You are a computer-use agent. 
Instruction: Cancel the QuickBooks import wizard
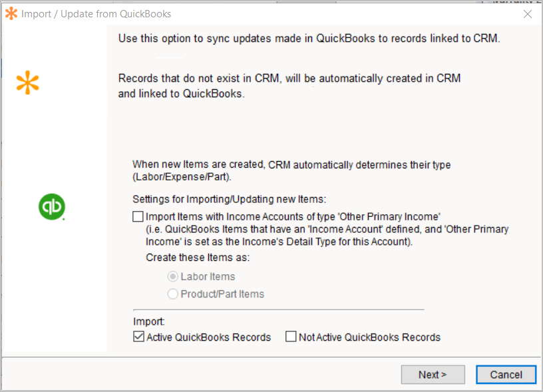pyautogui.click(x=506, y=375)
